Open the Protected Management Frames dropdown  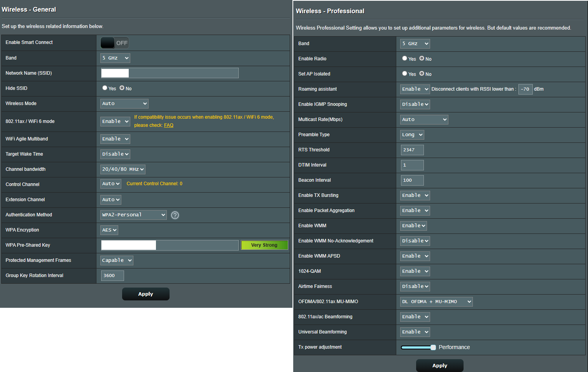pos(117,260)
